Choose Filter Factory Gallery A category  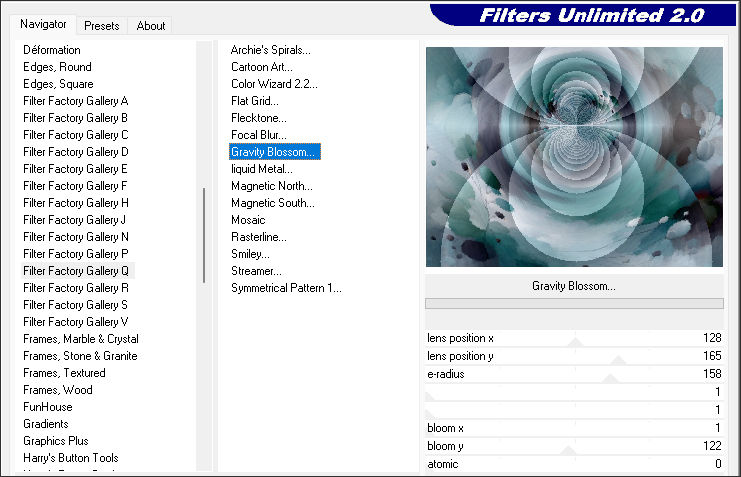[x=76, y=101]
